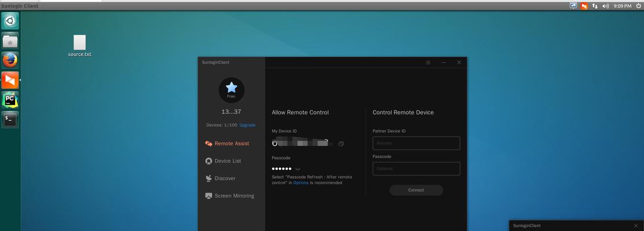Copy My Device ID with copy icon

pyautogui.click(x=341, y=144)
